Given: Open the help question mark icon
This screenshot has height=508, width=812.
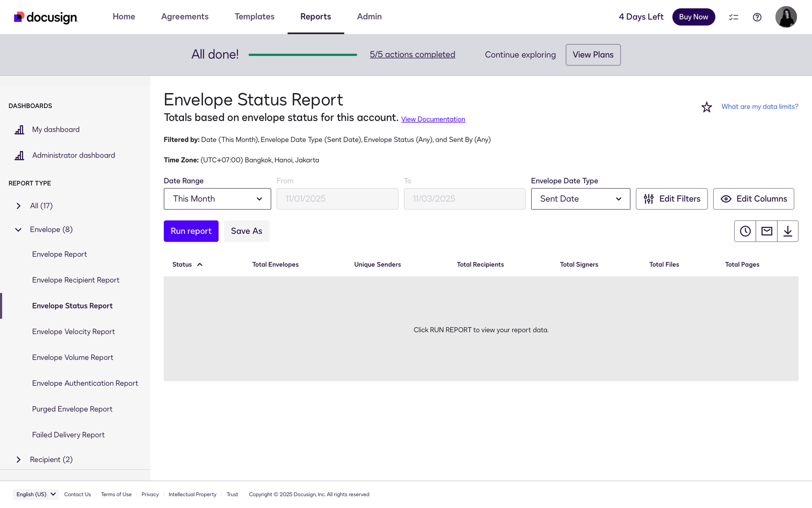Looking at the screenshot, I should click(x=757, y=17).
